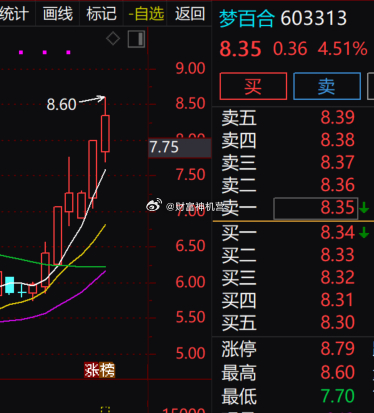This screenshot has width=374, height=413.
Task: Select the 画线 draw line tool
Action: pyautogui.click(x=58, y=14)
